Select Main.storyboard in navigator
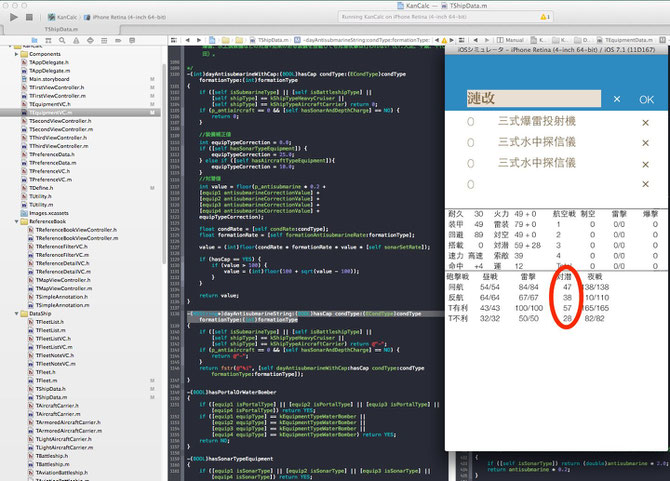Image resolution: width=670 pixels, height=481 pixels. [x=49, y=79]
